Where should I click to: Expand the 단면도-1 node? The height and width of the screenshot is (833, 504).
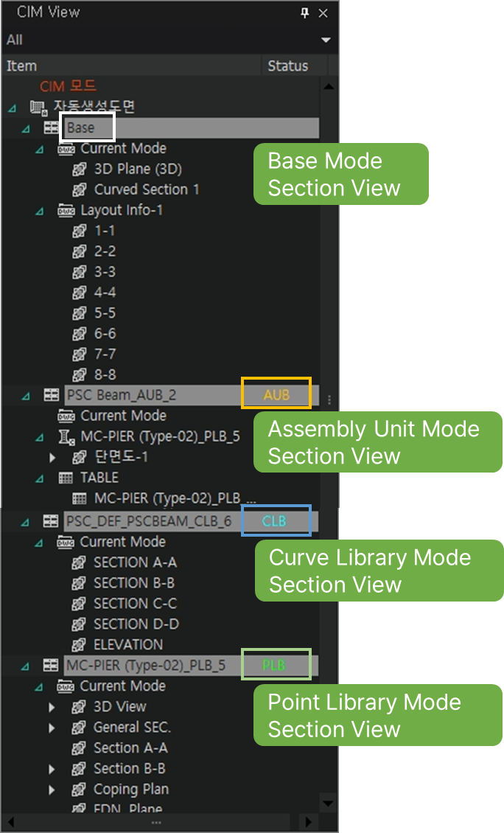(x=52, y=457)
